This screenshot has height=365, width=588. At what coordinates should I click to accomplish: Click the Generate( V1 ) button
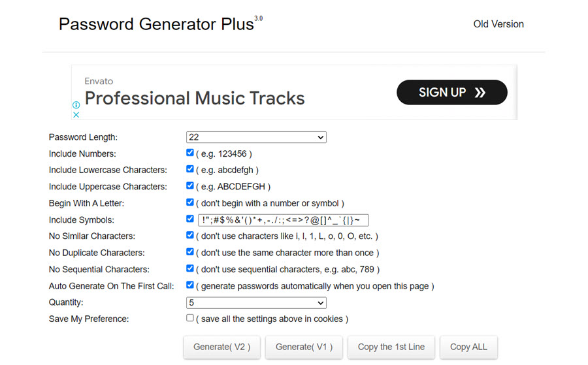tap(304, 347)
